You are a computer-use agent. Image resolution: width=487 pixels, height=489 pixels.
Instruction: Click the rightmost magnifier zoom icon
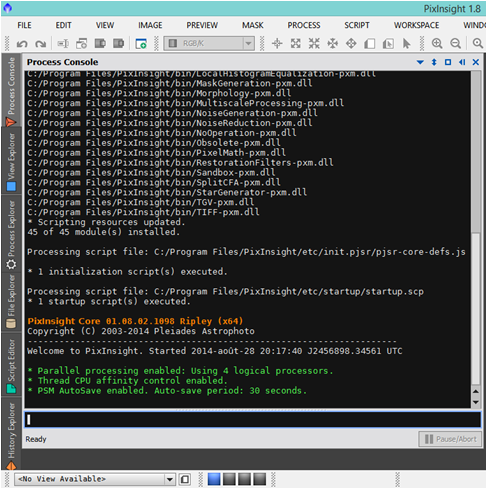(x=478, y=43)
